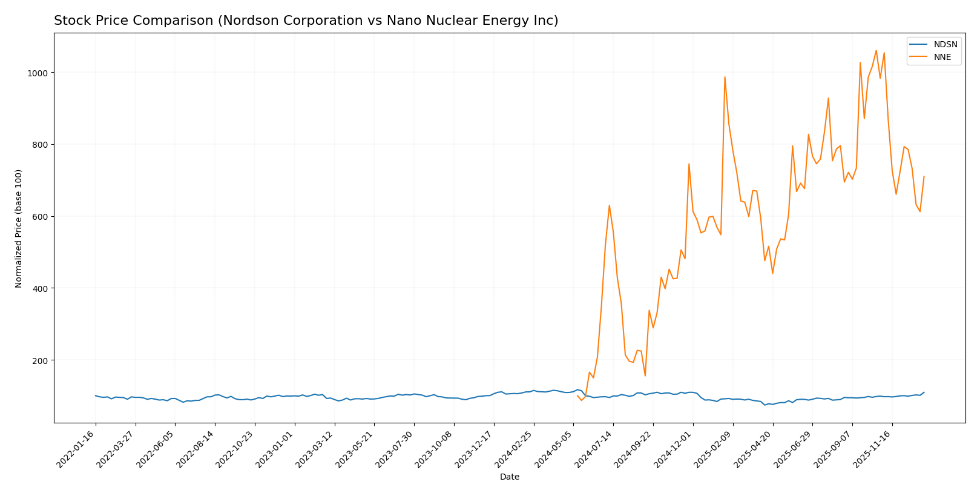Screen dimensions: 980x496
Task: Click the orange NNE legend line swatch
Action: pos(919,58)
